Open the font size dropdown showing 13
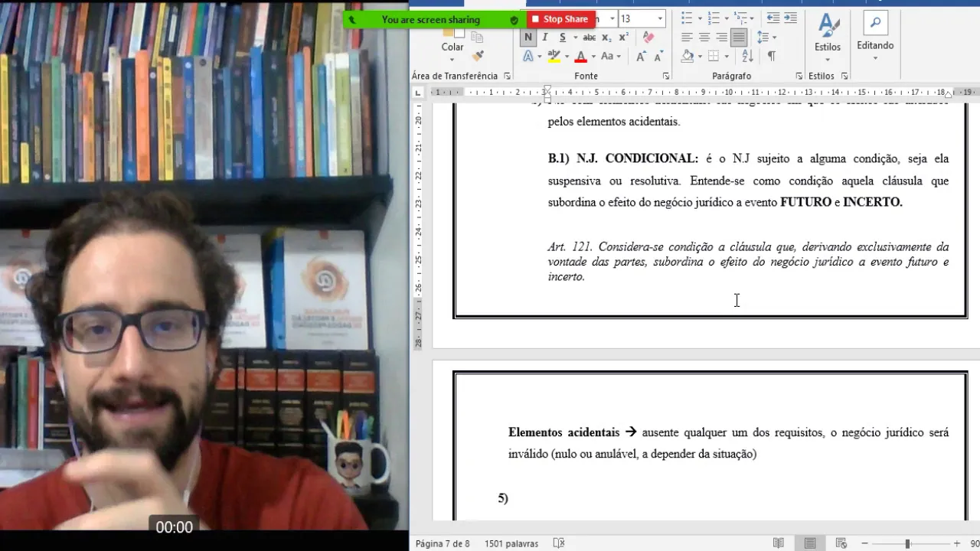This screenshot has height=551, width=980. (660, 18)
